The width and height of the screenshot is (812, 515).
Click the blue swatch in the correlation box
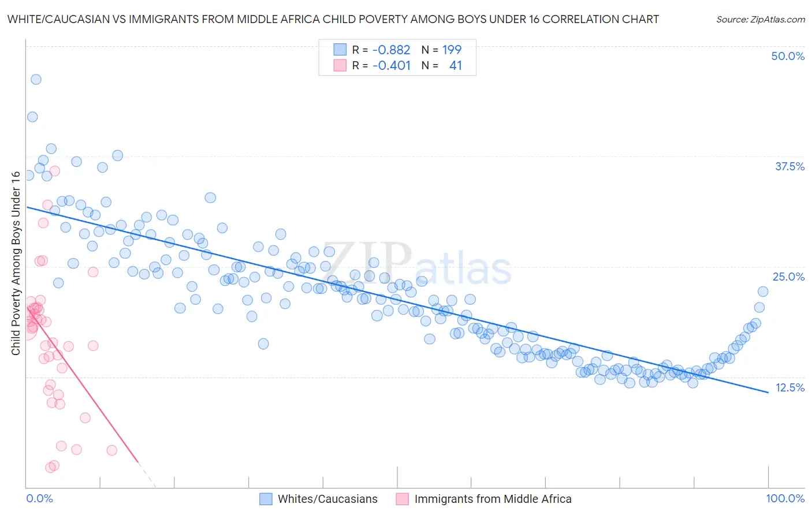point(340,50)
